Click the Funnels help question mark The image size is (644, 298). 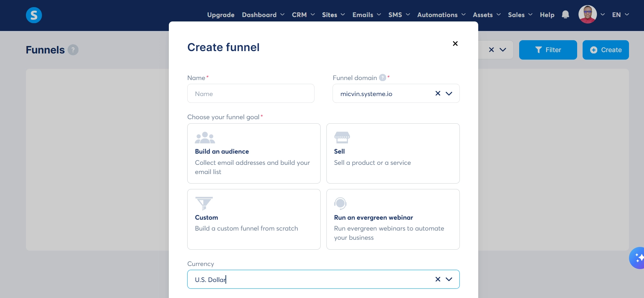coord(73,50)
